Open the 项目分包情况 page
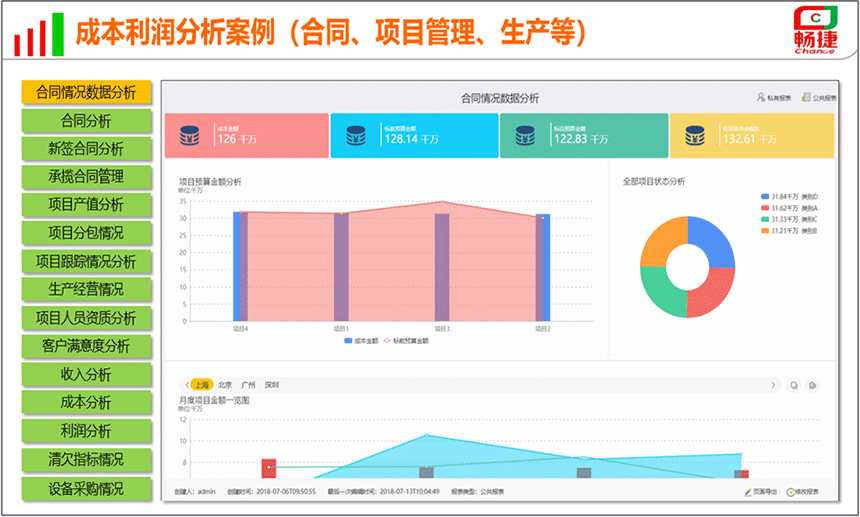This screenshot has width=860, height=517. (x=86, y=232)
